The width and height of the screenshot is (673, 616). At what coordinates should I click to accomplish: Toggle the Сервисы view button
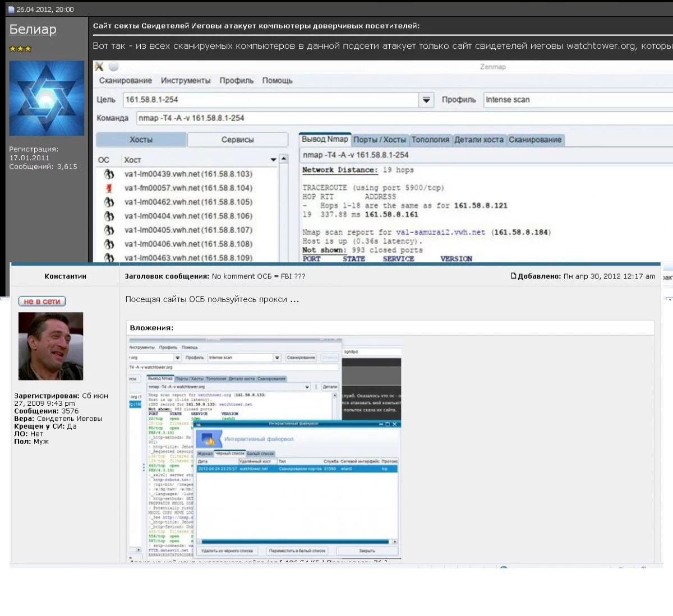(x=237, y=140)
